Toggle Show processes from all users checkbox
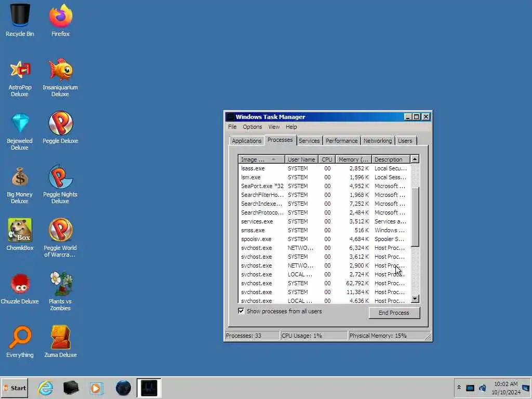 (x=241, y=311)
